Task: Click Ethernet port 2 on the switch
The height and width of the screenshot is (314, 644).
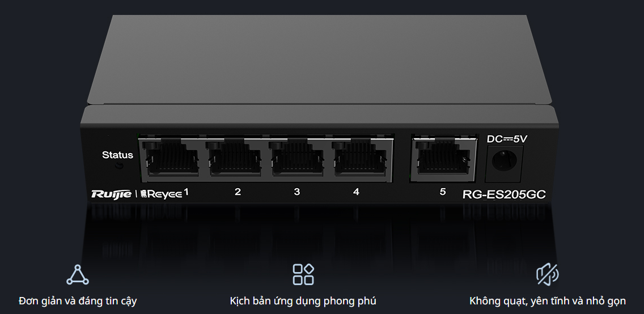Action: (234, 158)
